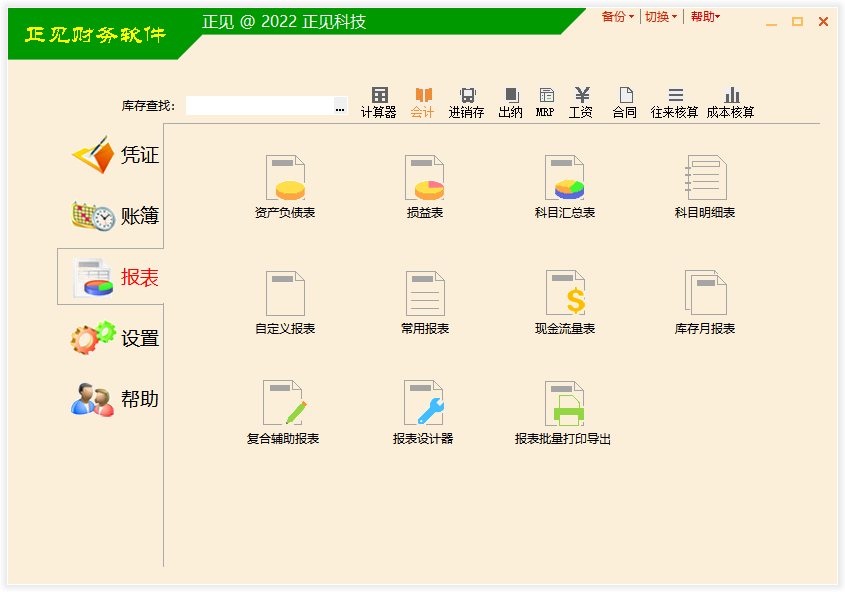
Task: Open the 合同 contract module
Action: click(625, 103)
